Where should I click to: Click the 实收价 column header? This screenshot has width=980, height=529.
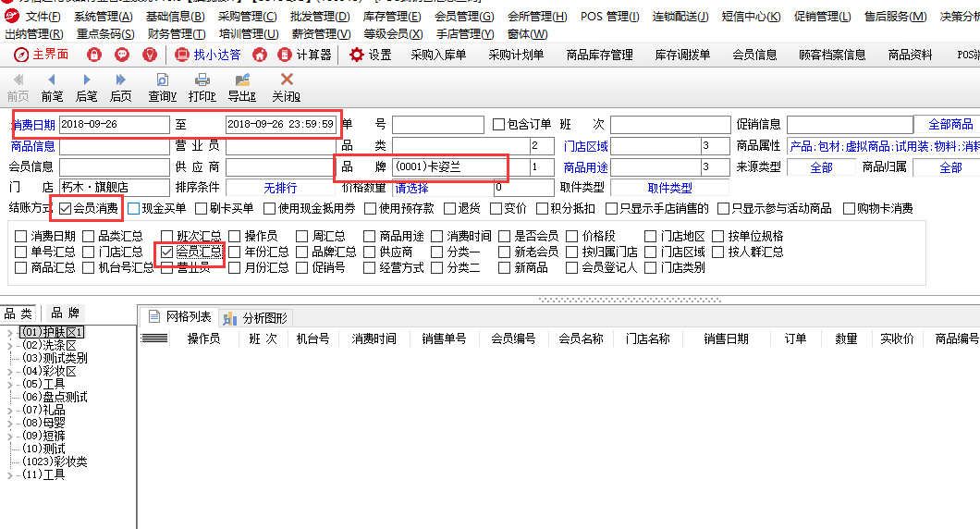coord(896,338)
